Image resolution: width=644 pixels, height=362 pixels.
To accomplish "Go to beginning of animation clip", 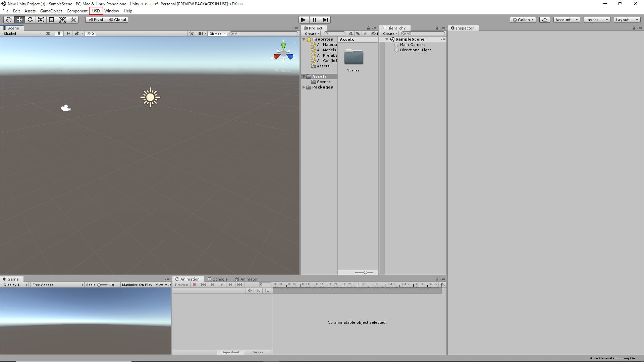I will point(204,285).
